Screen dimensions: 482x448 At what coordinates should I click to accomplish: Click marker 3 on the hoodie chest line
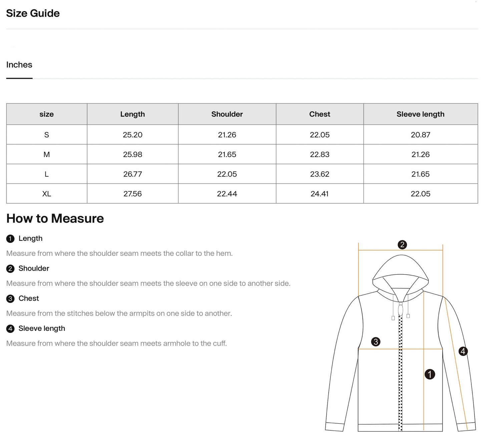click(x=376, y=342)
